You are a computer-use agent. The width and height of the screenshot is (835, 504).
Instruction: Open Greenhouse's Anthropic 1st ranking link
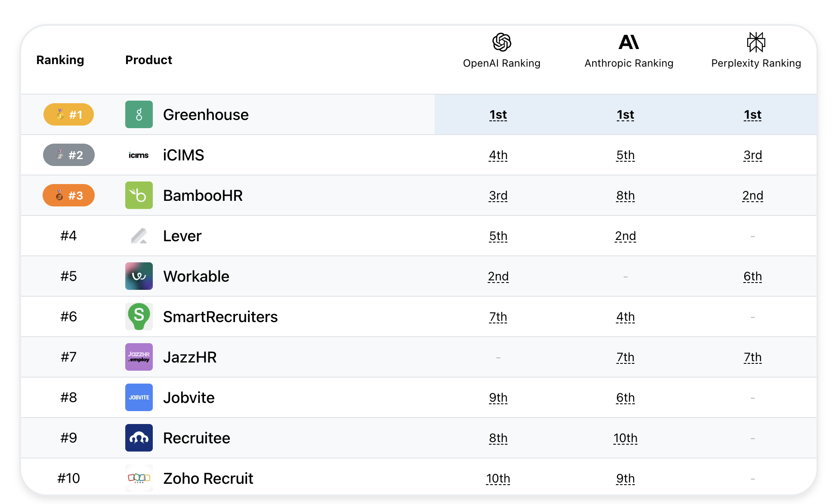[625, 115]
